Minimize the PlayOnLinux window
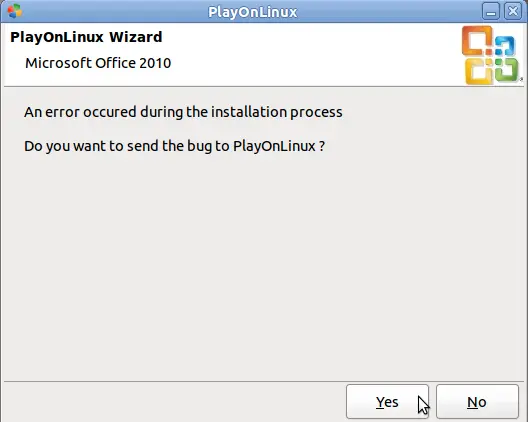The image size is (528, 422). (x=491, y=12)
